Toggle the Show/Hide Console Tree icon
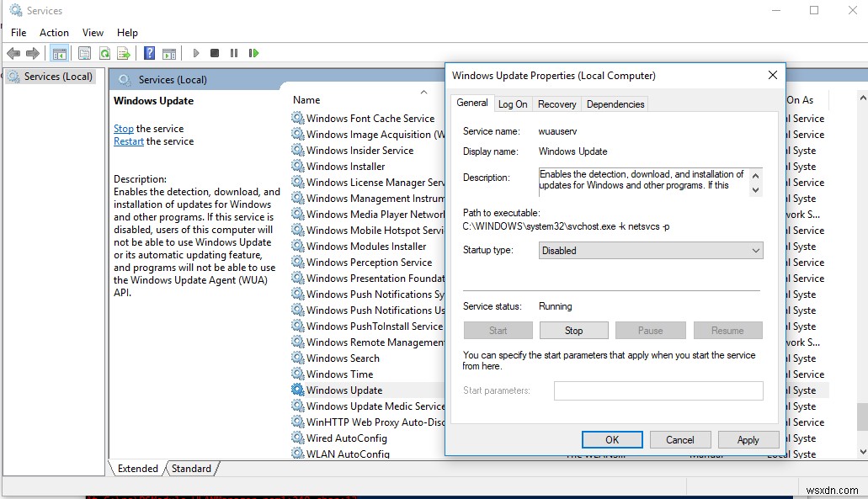Image resolution: width=868 pixels, height=499 pixels. click(x=59, y=53)
